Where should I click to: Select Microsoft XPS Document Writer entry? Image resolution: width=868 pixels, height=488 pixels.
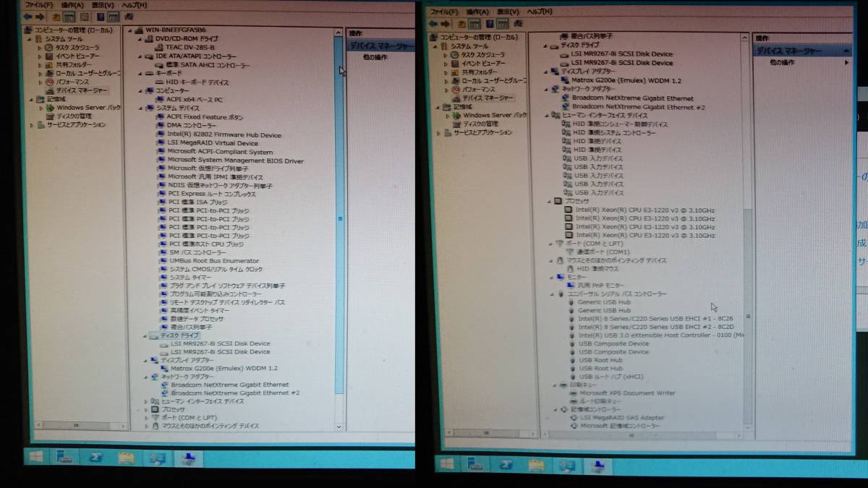tap(627, 393)
